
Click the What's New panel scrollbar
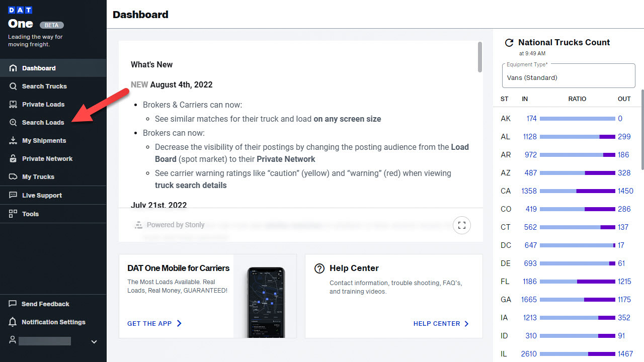480,57
